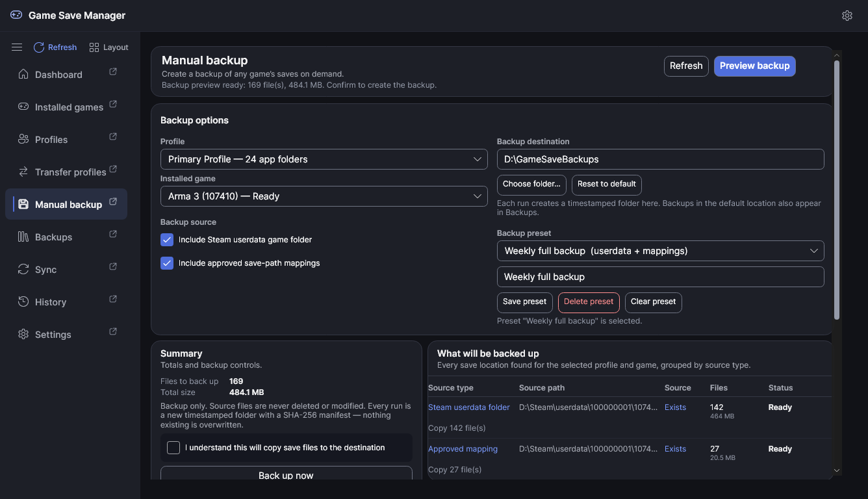Click the Settings gear icon in sidebar
868x499 pixels.
23,334
